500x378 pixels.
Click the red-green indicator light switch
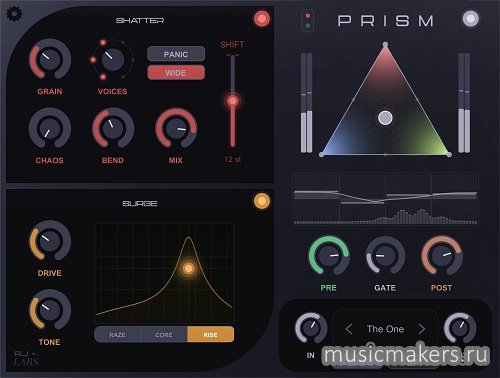pos(308,21)
